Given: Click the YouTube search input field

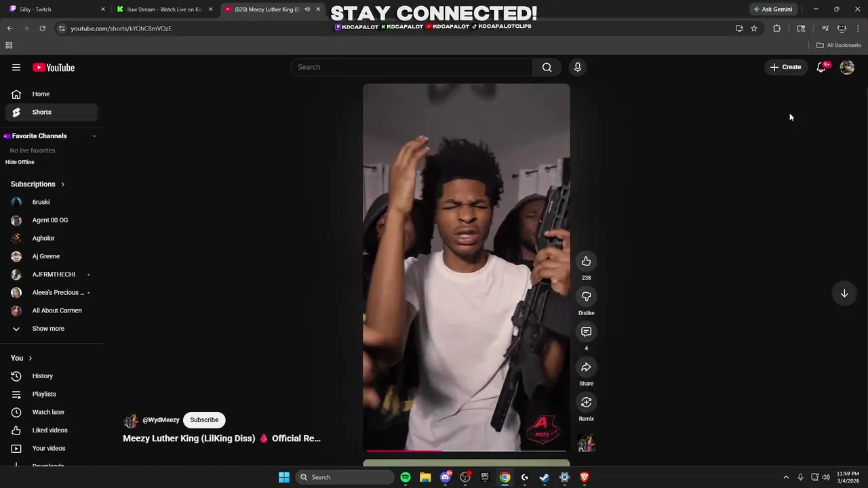Looking at the screenshot, I should tap(412, 67).
